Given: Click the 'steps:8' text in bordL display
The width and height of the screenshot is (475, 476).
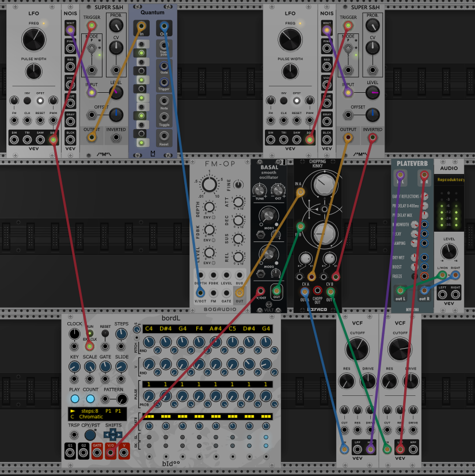Looking at the screenshot, I should 90,411.
